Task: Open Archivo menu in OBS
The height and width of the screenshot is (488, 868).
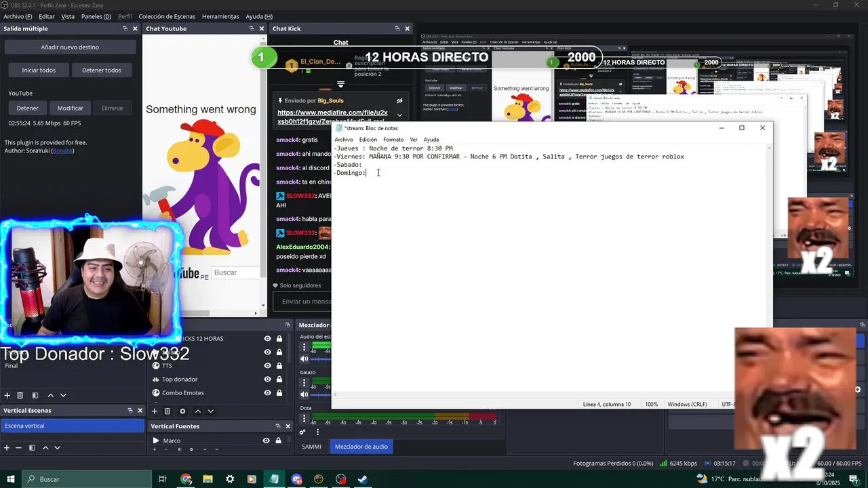Action: click(x=18, y=16)
